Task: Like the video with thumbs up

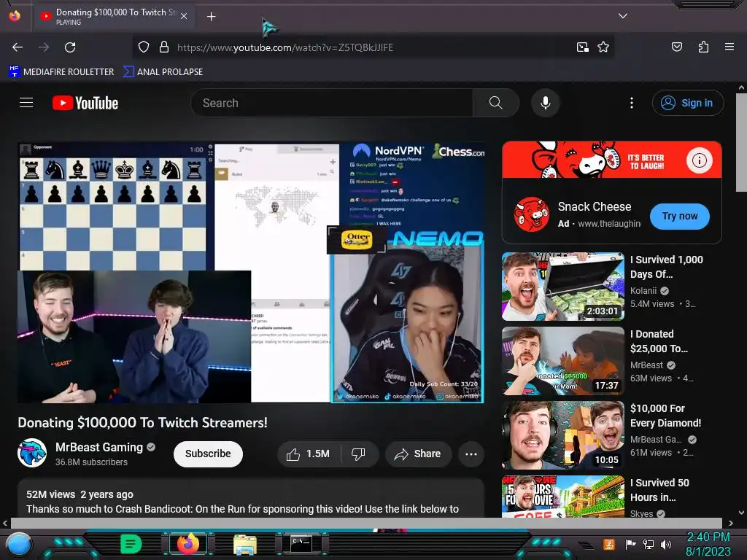Action: tap(309, 454)
